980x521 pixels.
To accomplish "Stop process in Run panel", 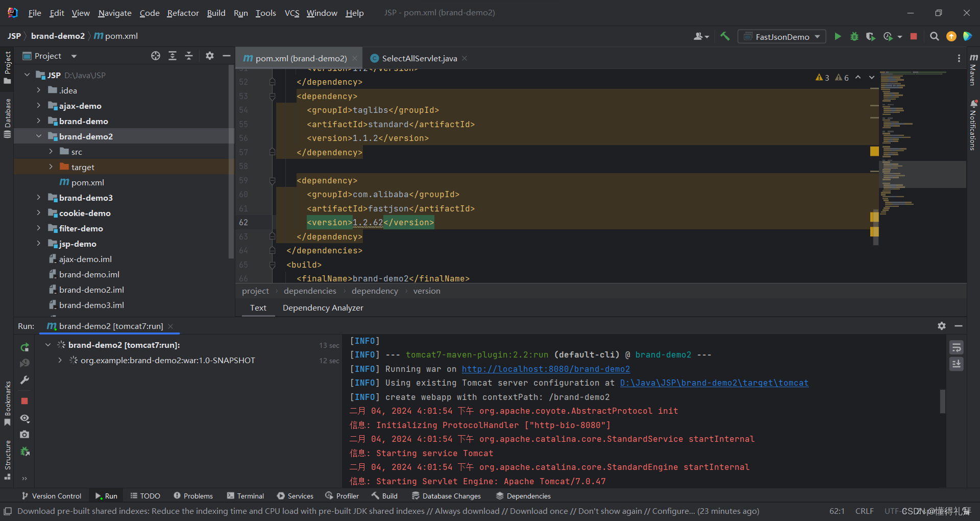I will (x=24, y=401).
